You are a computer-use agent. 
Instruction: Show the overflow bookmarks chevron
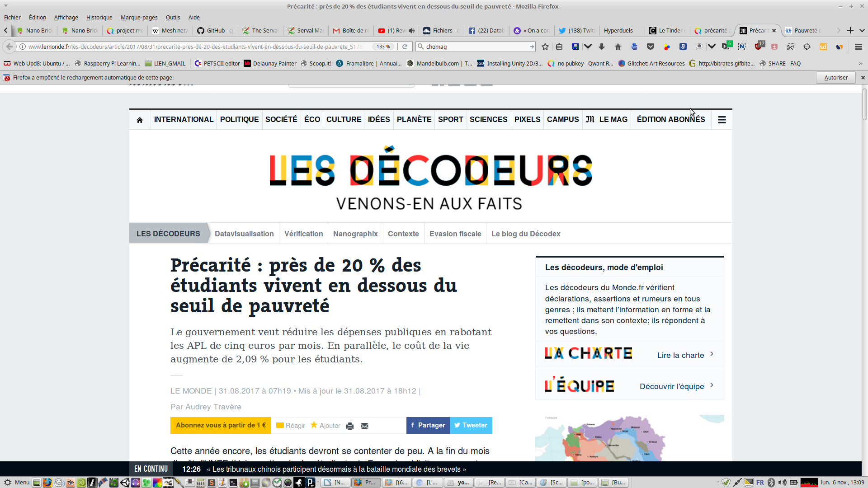860,63
